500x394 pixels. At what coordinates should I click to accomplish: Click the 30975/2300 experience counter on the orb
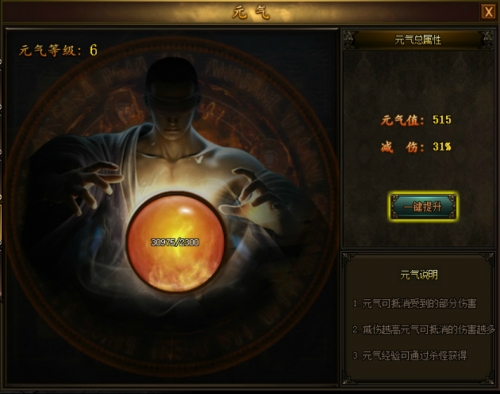(175, 242)
